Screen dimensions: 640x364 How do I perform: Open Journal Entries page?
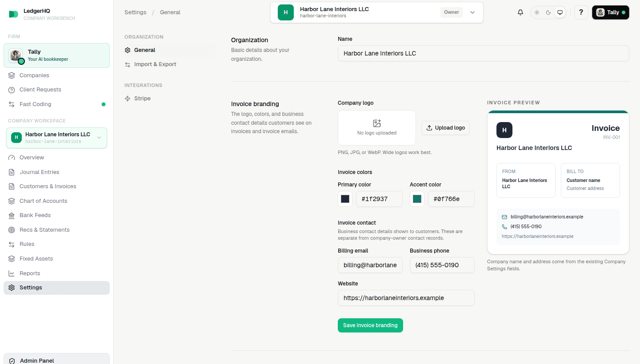point(56,172)
